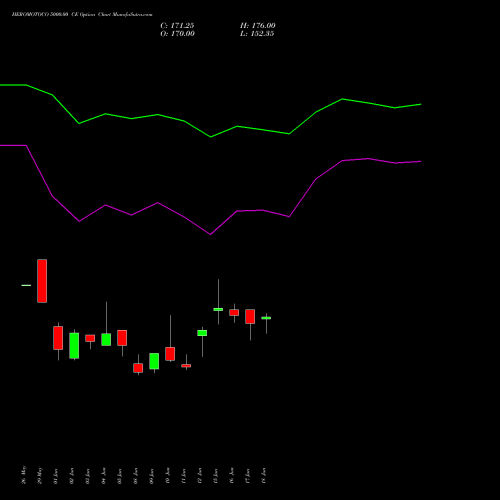Click the green candlestick above 04 Jun
Image resolution: width=500 pixels, height=500 pixels.
[x=106, y=339]
